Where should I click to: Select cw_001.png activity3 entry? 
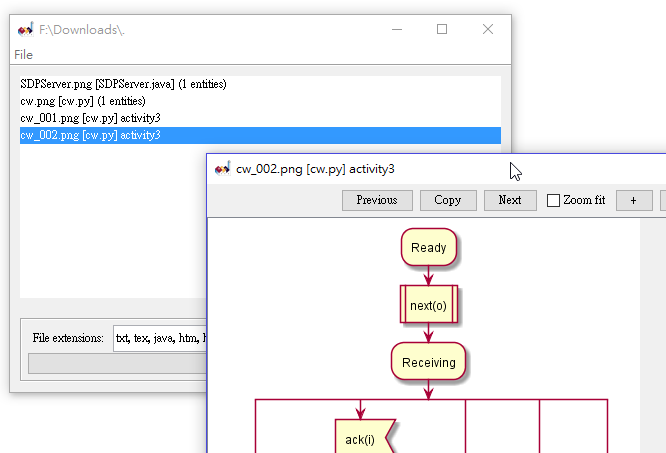tap(260, 118)
